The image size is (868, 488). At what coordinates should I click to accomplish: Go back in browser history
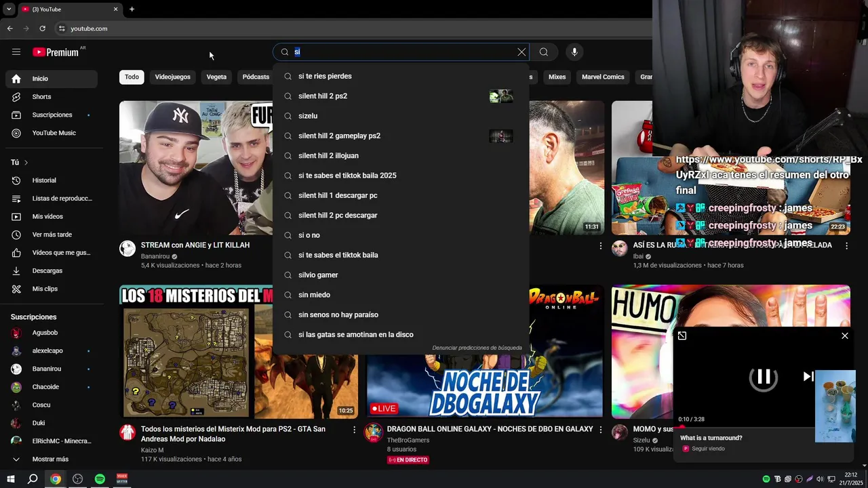(x=9, y=28)
